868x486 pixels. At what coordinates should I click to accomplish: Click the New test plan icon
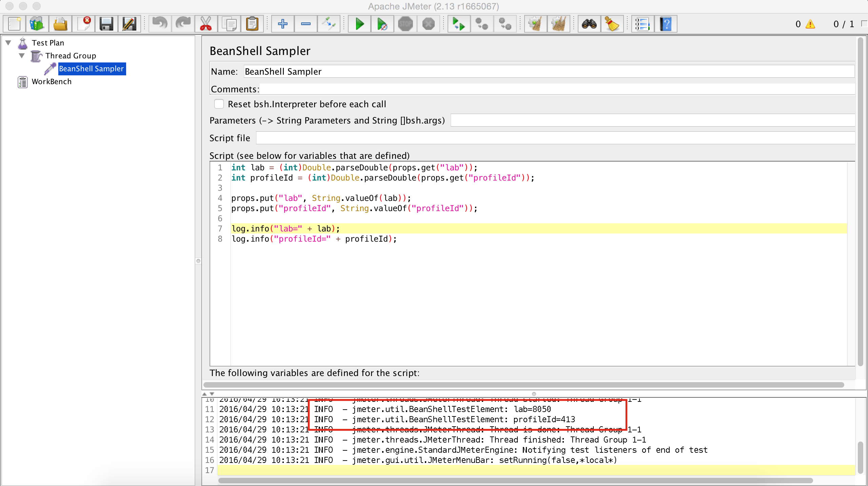pos(15,24)
